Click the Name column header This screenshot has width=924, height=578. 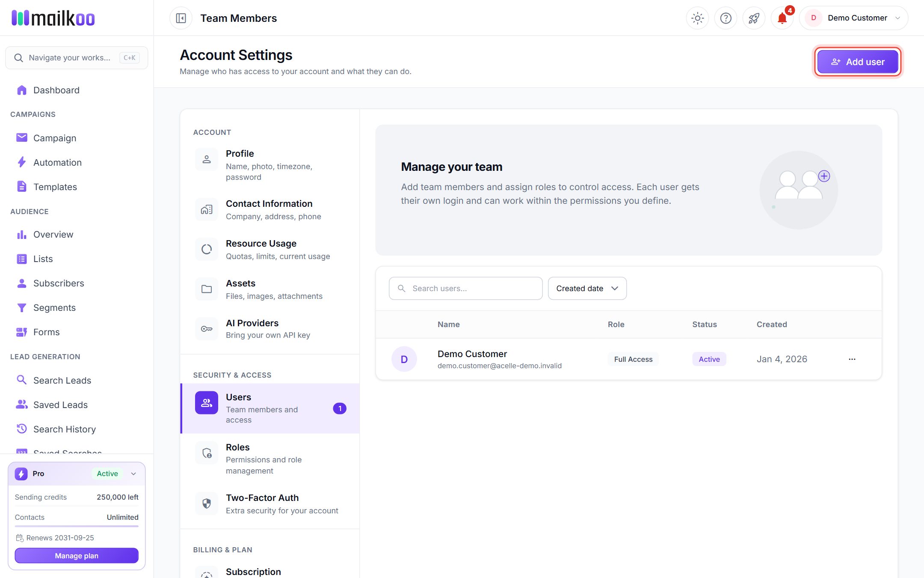(449, 324)
